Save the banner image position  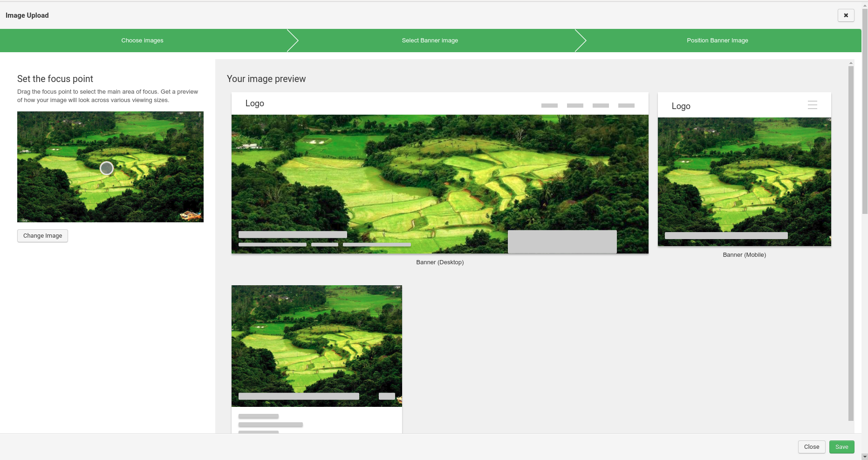pyautogui.click(x=841, y=447)
